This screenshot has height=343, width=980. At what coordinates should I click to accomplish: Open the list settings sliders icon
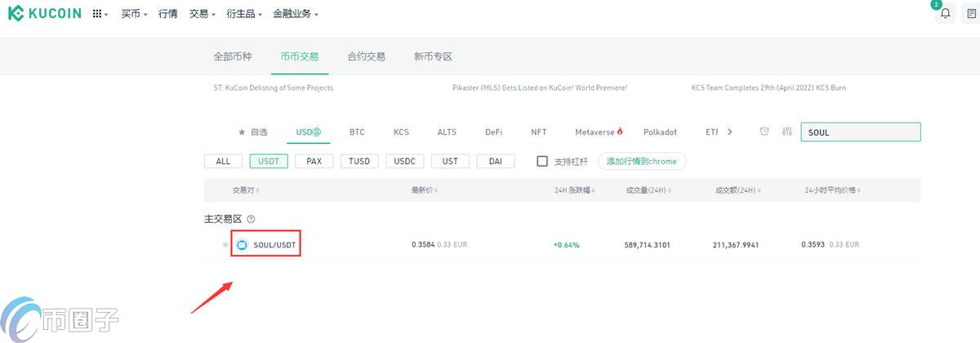[787, 131]
